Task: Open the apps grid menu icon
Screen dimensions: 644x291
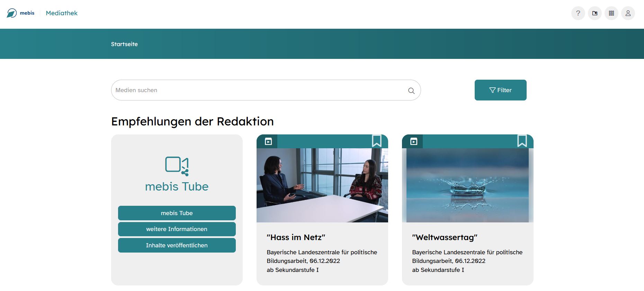Action: click(611, 13)
